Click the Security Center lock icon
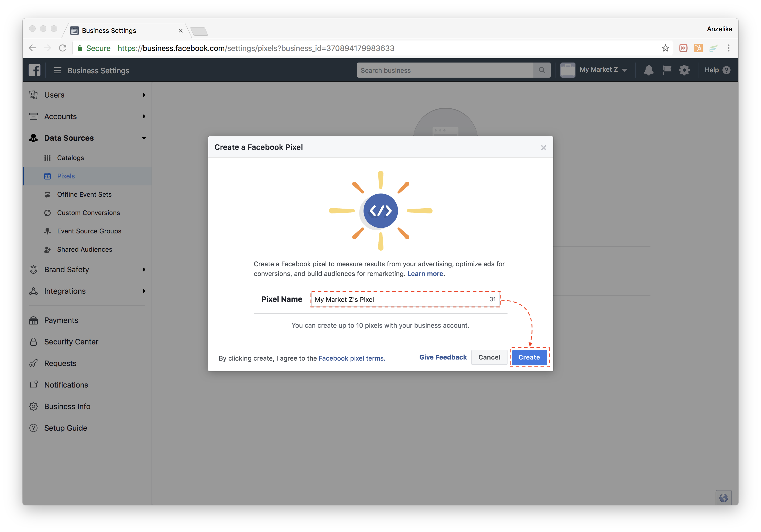The height and width of the screenshot is (532, 761). coord(33,341)
